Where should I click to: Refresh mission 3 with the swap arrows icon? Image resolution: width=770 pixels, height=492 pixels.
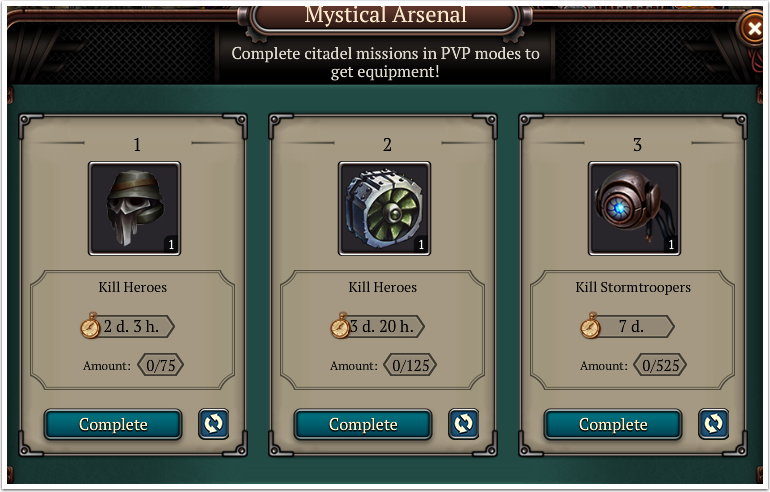pyautogui.click(x=714, y=424)
